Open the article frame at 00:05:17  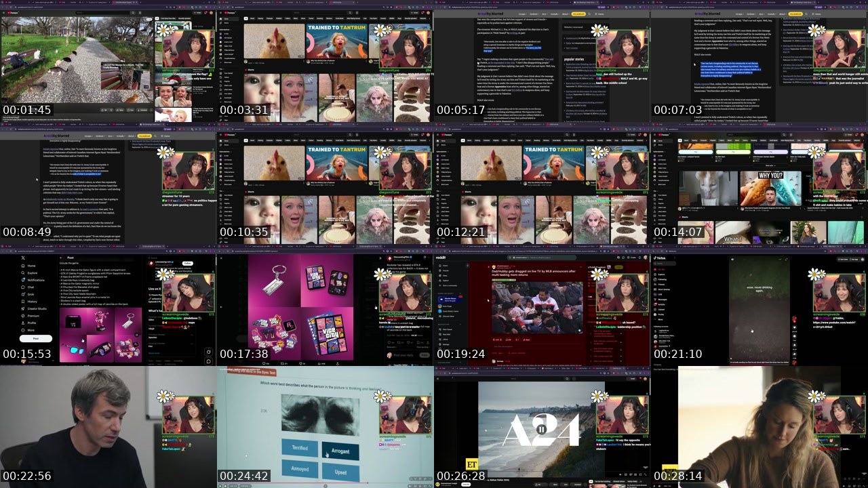542,61
